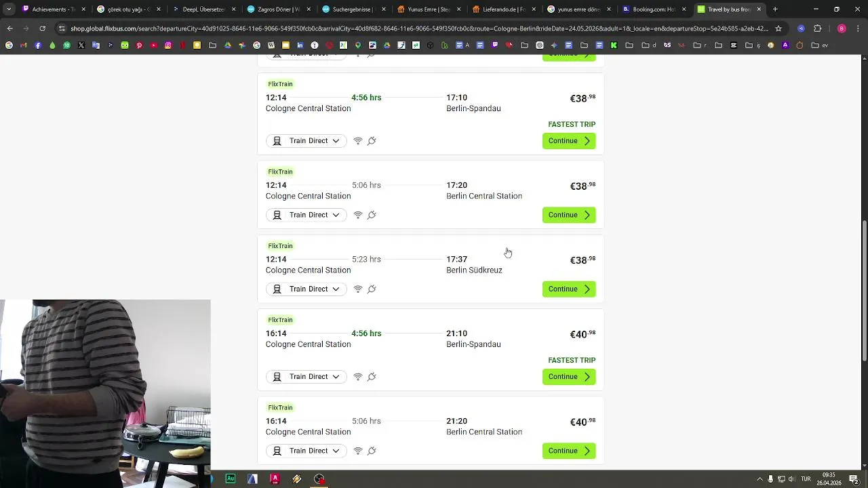Reload the FlixBus page
The image size is (868, 488).
tap(42, 28)
